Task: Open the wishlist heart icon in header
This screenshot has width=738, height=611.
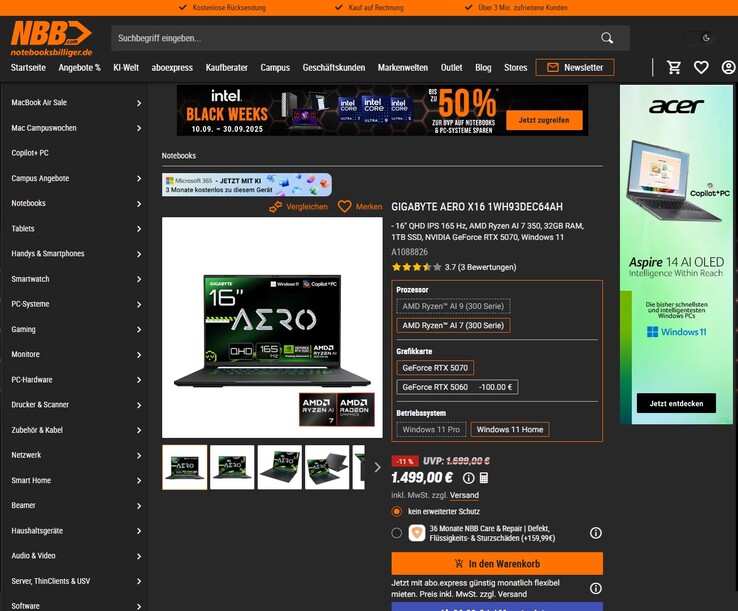Action: 701,67
